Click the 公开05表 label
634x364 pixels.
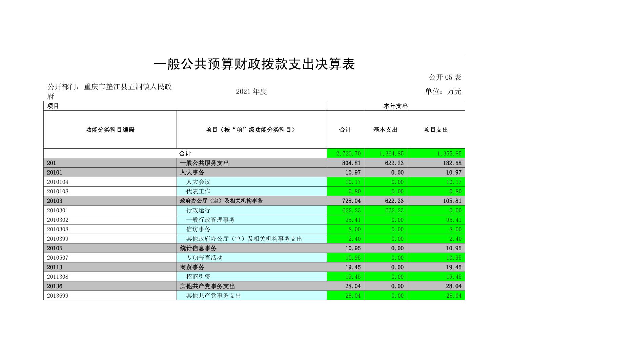pyautogui.click(x=445, y=78)
